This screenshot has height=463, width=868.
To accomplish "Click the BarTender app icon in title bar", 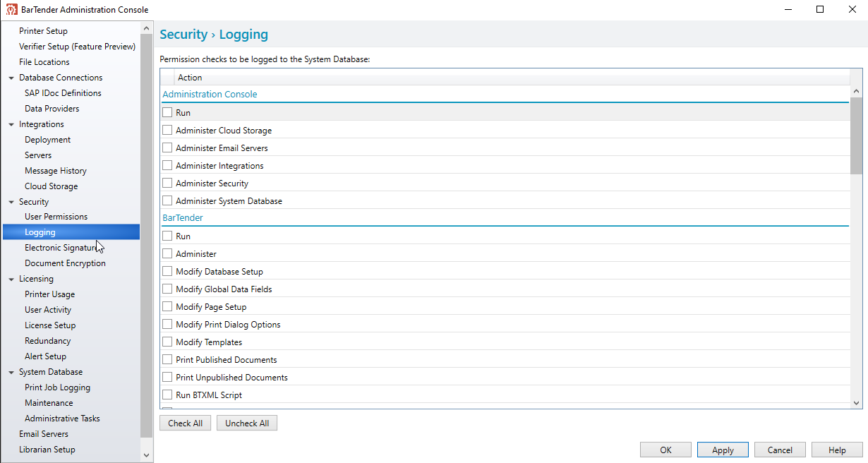I will point(11,9).
